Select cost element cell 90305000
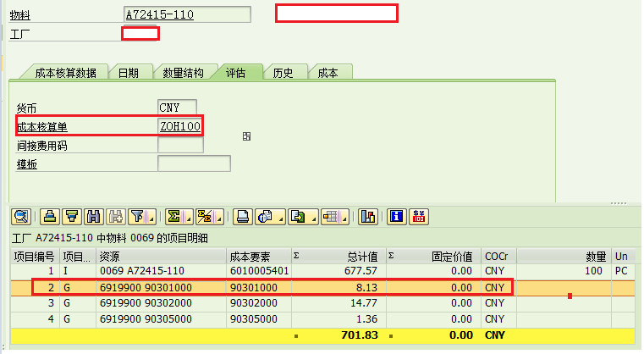644x354 pixels. point(259,319)
